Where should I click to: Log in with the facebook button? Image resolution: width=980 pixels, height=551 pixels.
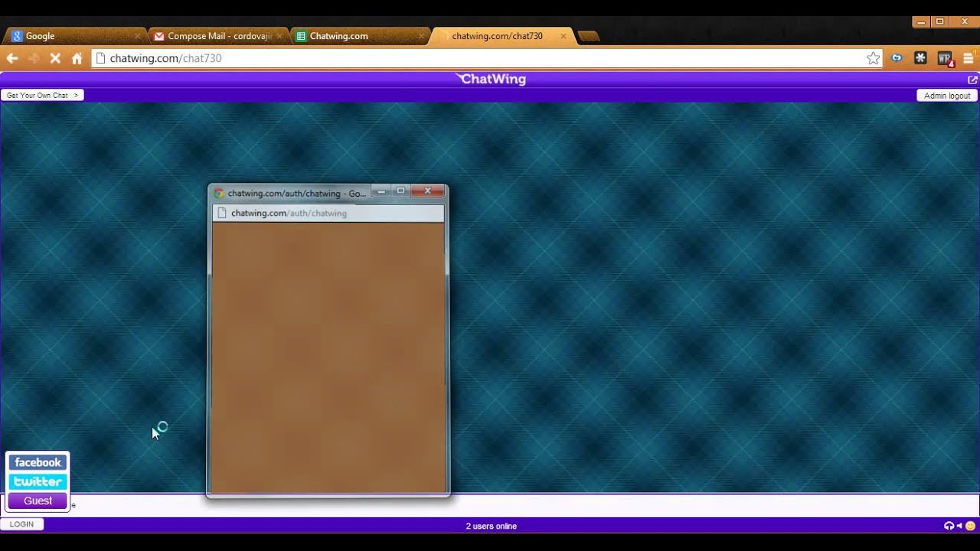coord(38,462)
